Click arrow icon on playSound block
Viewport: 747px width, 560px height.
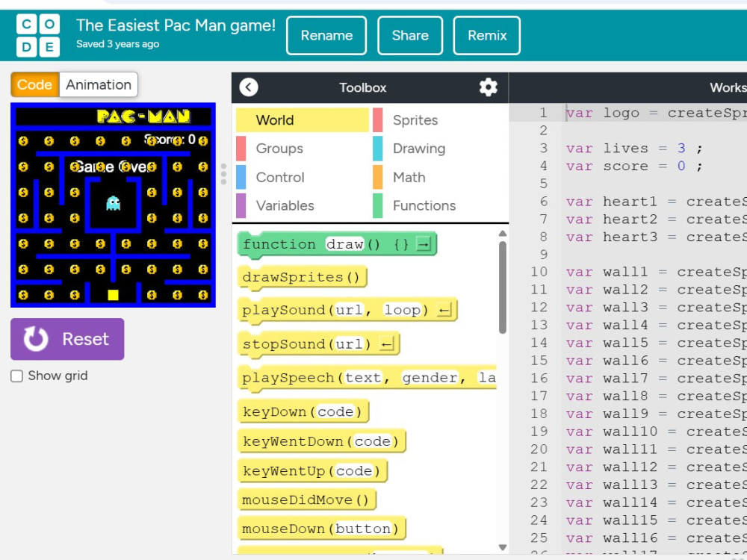coord(444,311)
